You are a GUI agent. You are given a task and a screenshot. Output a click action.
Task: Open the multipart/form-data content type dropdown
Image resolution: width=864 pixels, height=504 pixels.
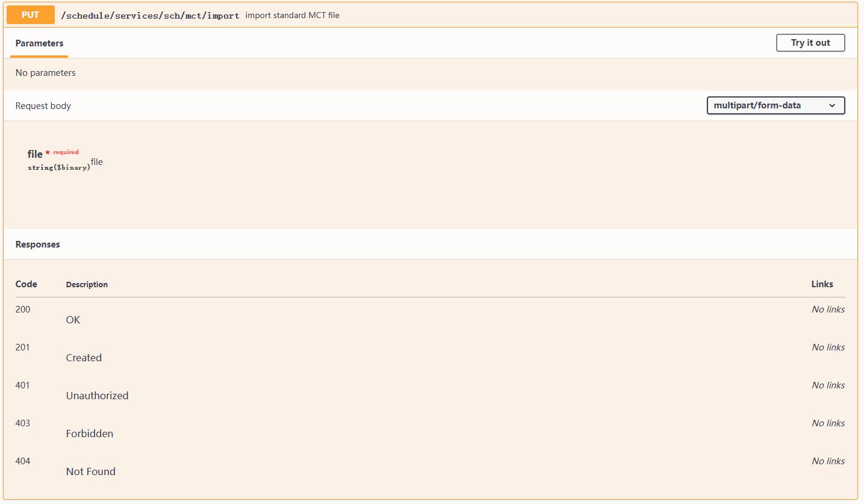[x=775, y=105]
